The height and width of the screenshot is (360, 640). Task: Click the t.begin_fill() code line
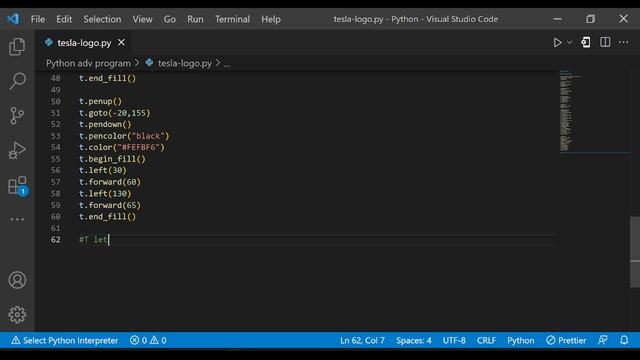(112, 159)
